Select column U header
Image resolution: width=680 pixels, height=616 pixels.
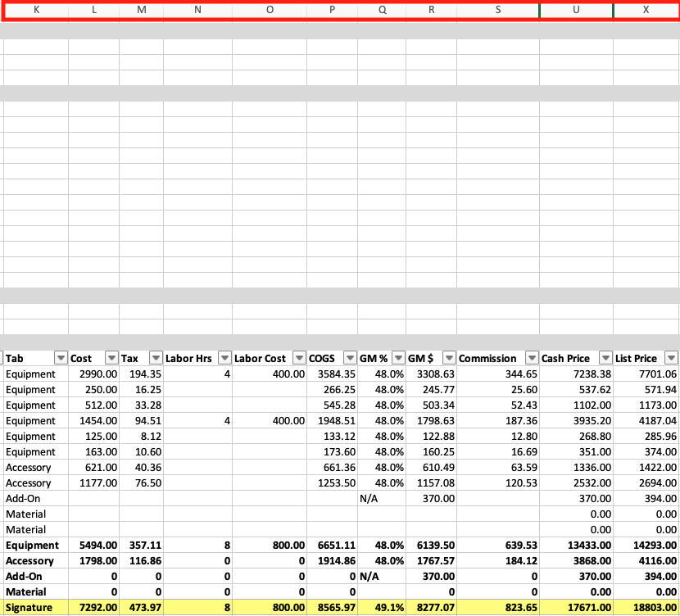pyautogui.click(x=576, y=10)
